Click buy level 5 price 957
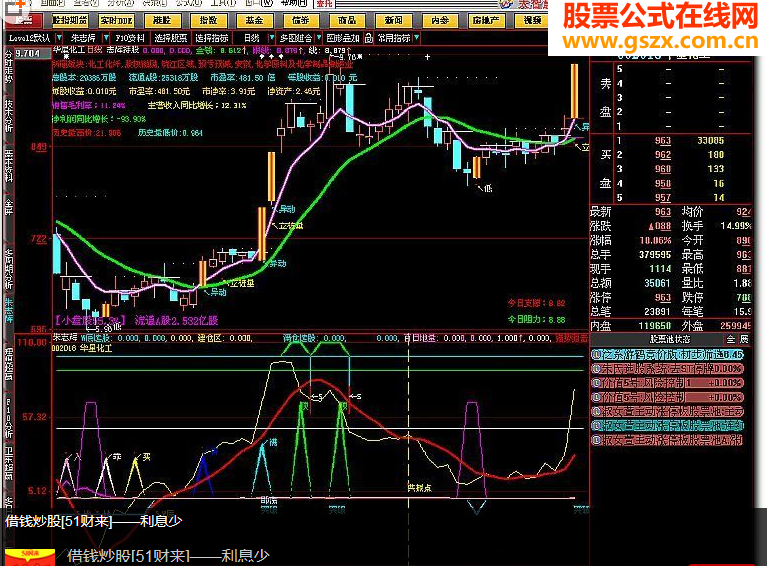The width and height of the screenshot is (770, 566). (662, 198)
